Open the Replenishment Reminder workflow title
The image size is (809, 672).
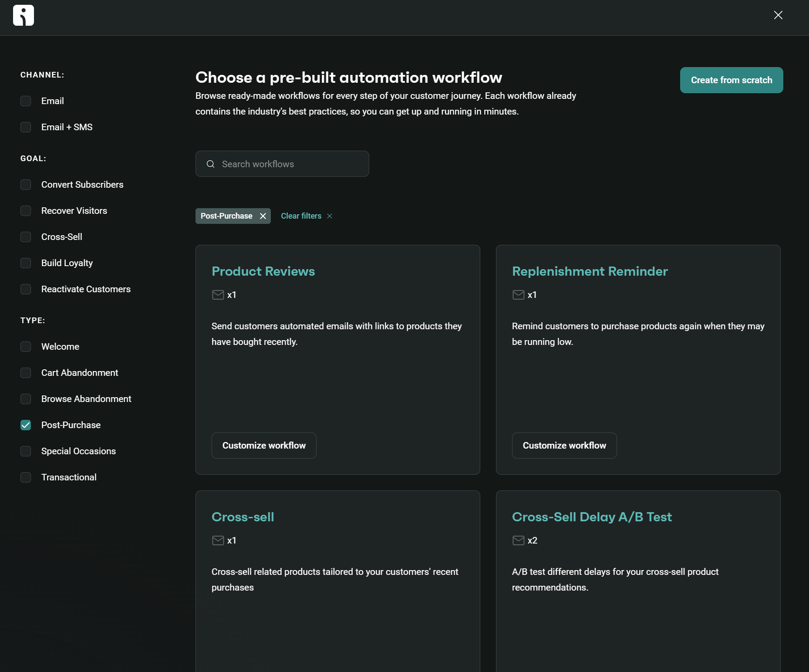[x=590, y=271]
